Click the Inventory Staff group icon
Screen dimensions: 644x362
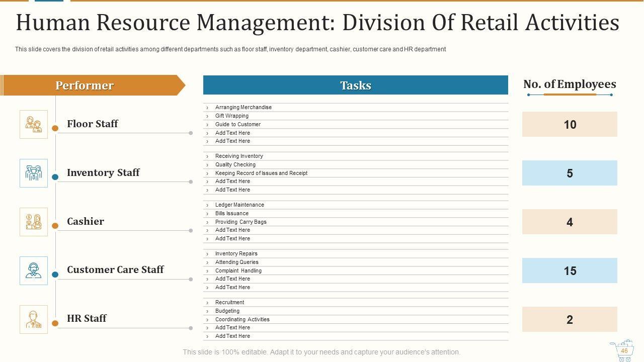[34, 173]
